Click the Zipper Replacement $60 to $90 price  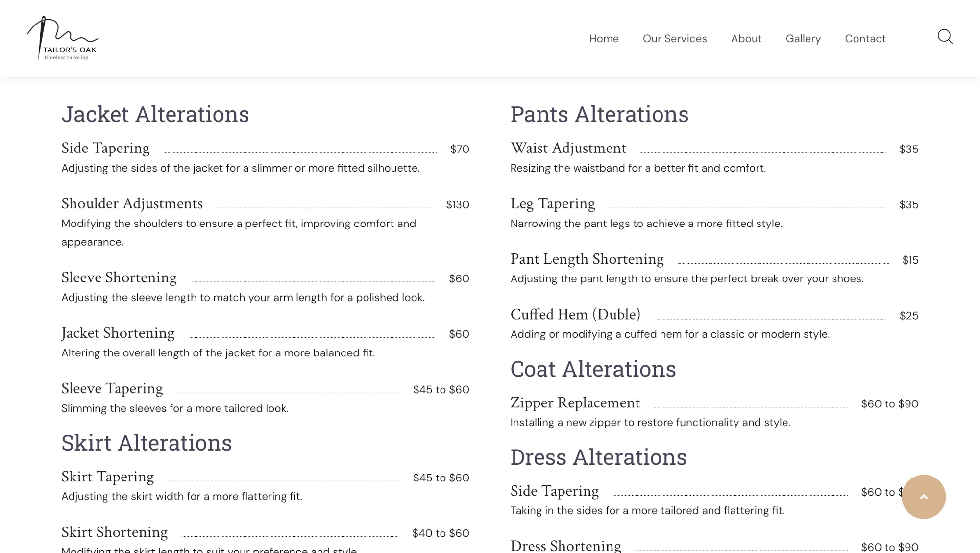[890, 403]
